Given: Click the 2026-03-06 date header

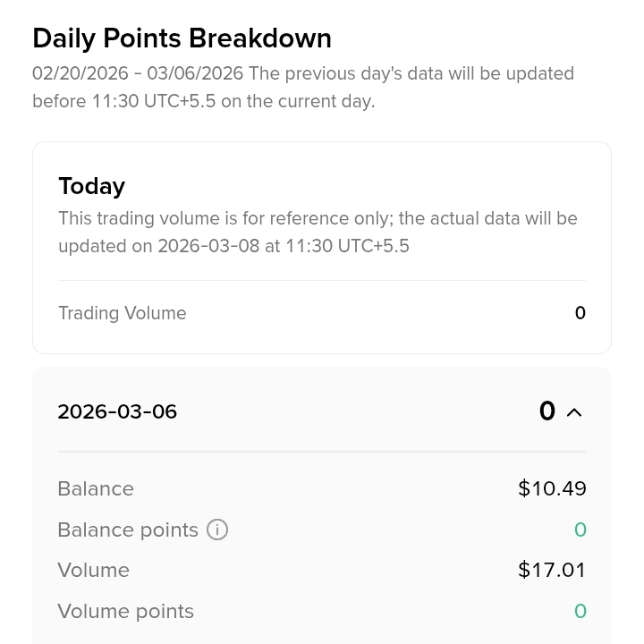Looking at the screenshot, I should [117, 411].
